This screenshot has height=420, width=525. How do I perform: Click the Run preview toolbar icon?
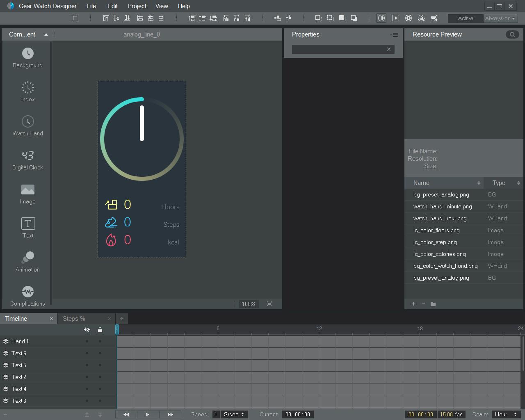pos(396,18)
